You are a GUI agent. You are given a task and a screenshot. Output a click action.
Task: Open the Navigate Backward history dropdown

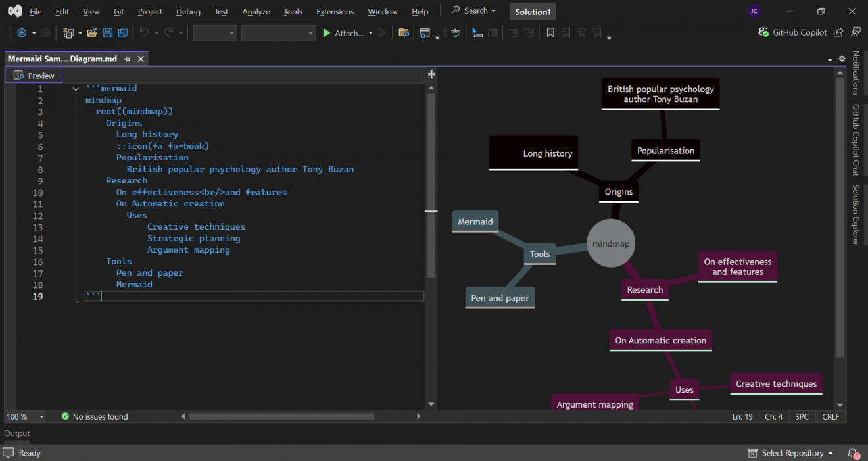click(34, 33)
